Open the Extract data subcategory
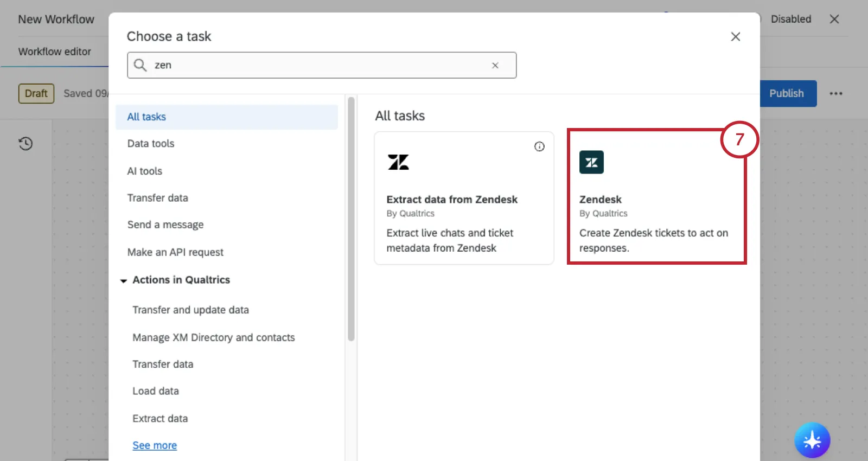The height and width of the screenshot is (461, 868). [160, 419]
